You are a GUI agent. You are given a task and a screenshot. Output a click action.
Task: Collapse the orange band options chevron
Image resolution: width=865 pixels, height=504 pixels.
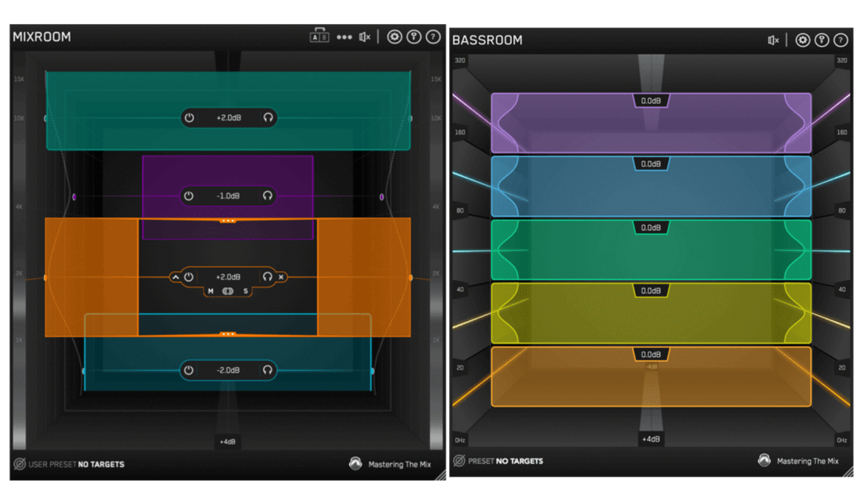[175, 277]
